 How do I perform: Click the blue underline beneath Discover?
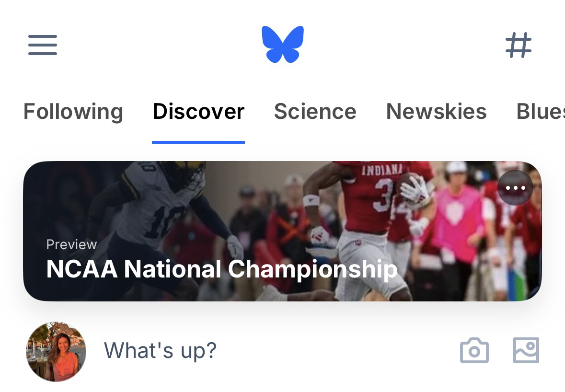coord(198,142)
